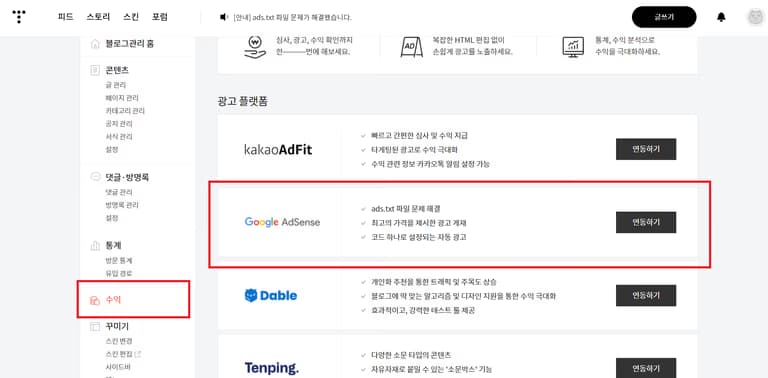The height and width of the screenshot is (378, 768).
Task: Open 방명록 관리 in the sidebar
Action: [122, 205]
